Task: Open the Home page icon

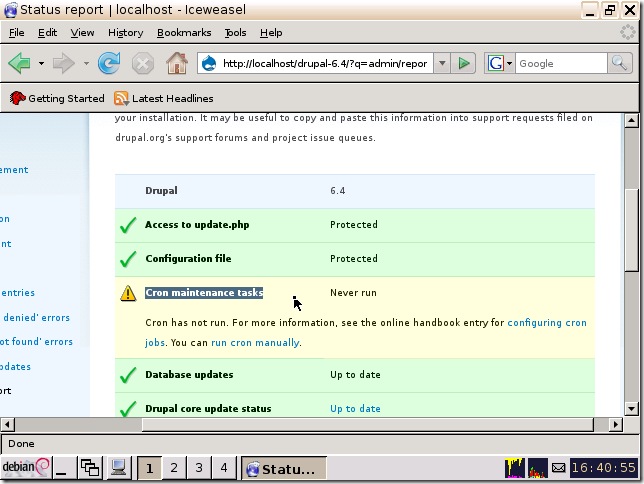Action: [x=177, y=63]
